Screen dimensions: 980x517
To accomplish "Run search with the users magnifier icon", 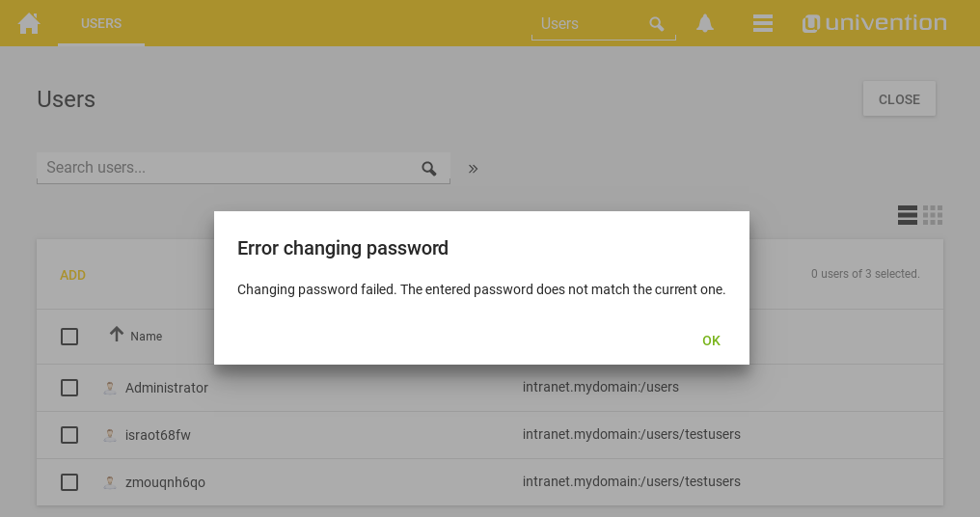I will [429, 169].
